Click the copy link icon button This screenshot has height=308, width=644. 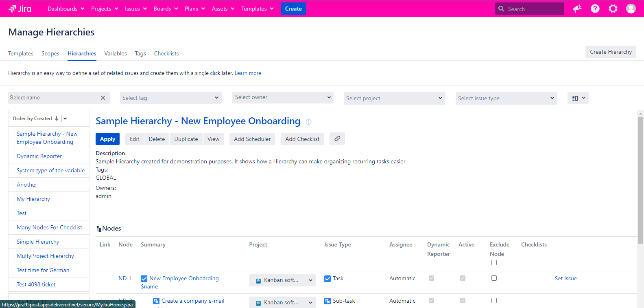pos(337,139)
